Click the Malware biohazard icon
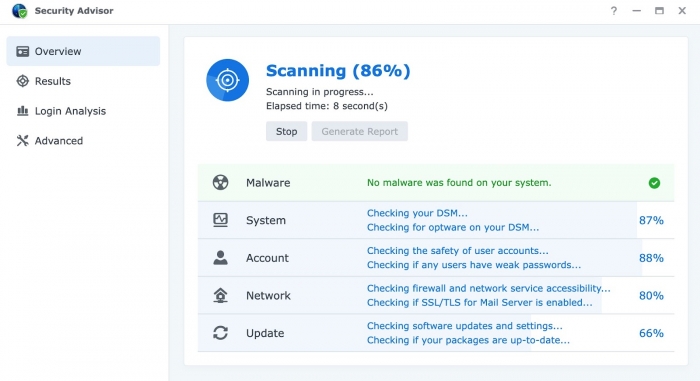Viewport: 700px width, 381px height. pyautogui.click(x=221, y=183)
